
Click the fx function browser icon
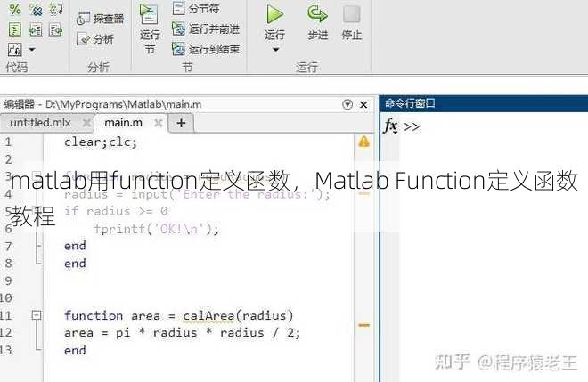390,126
